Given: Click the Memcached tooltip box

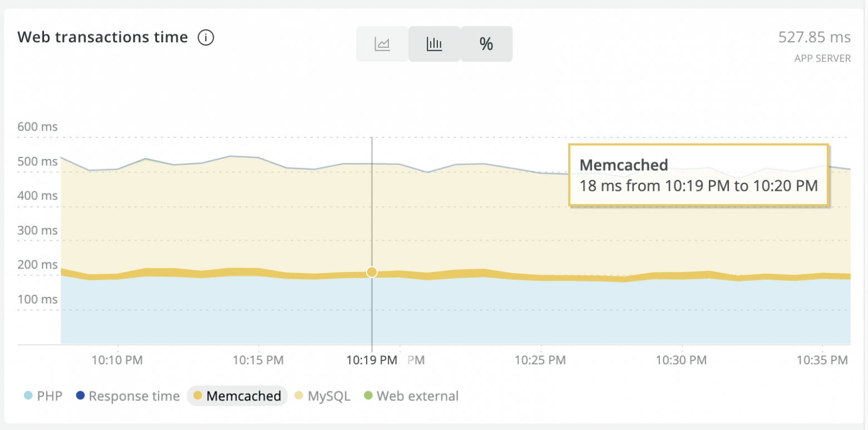Looking at the screenshot, I should click(698, 175).
